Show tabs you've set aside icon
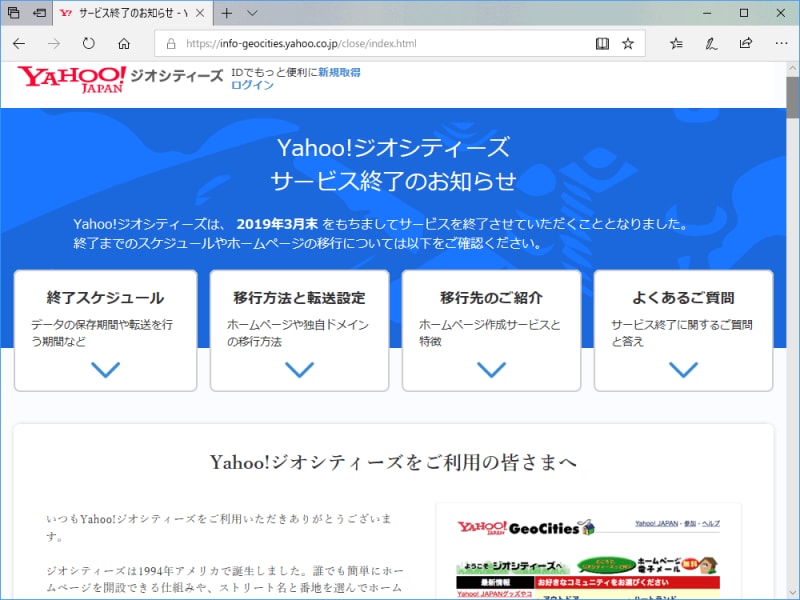The height and width of the screenshot is (600, 800). 14,13
